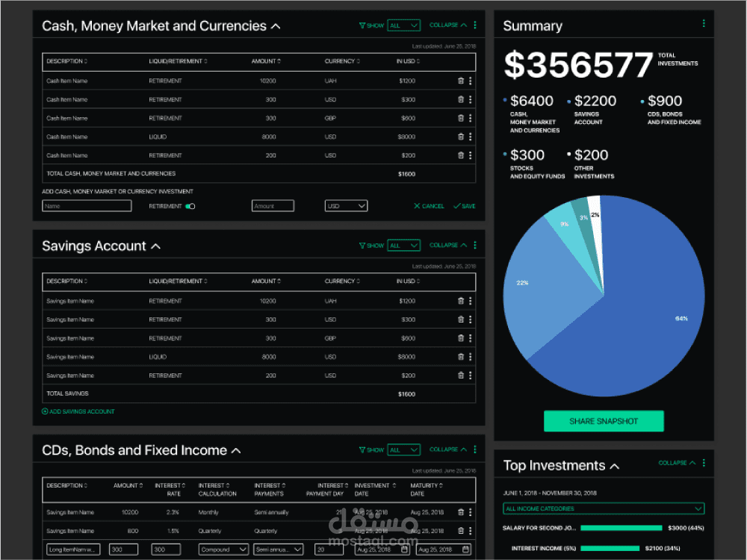Click COLLAPSE in the Top Investments header
The image size is (747, 560).
(677, 463)
